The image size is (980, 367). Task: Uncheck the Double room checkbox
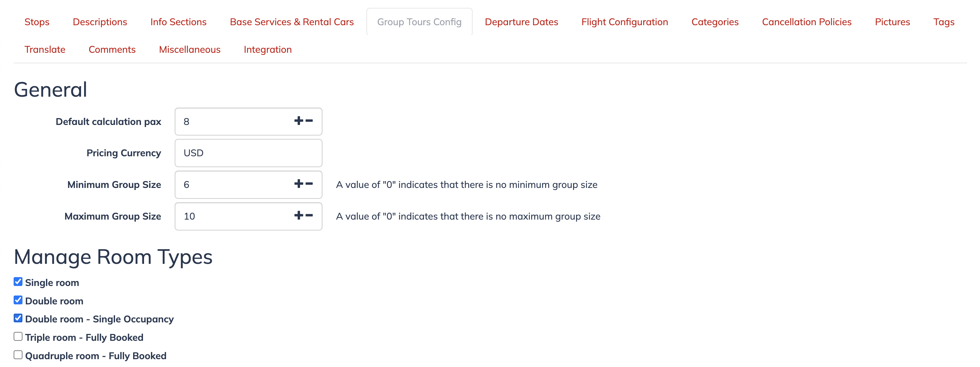pos(18,300)
